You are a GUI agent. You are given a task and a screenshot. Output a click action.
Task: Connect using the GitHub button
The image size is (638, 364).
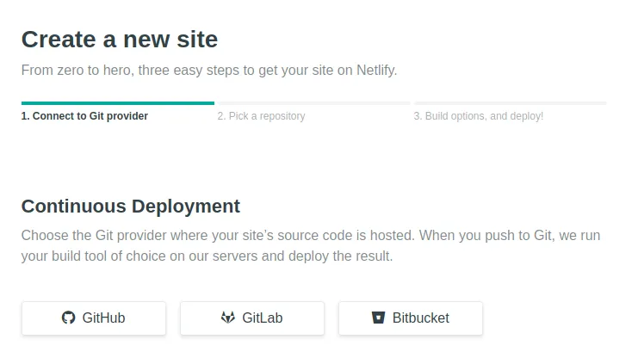pos(94,318)
